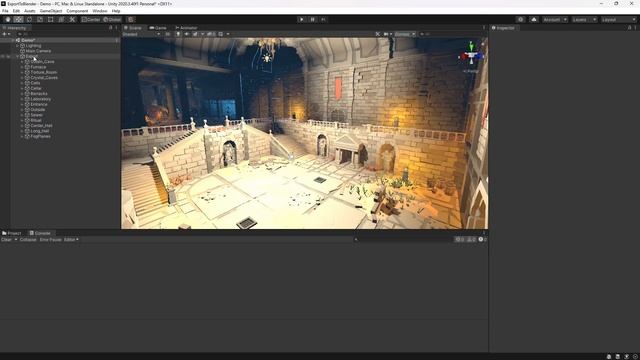Expand the Furnace object in Hierarchy
640x360 pixels.
(22, 67)
